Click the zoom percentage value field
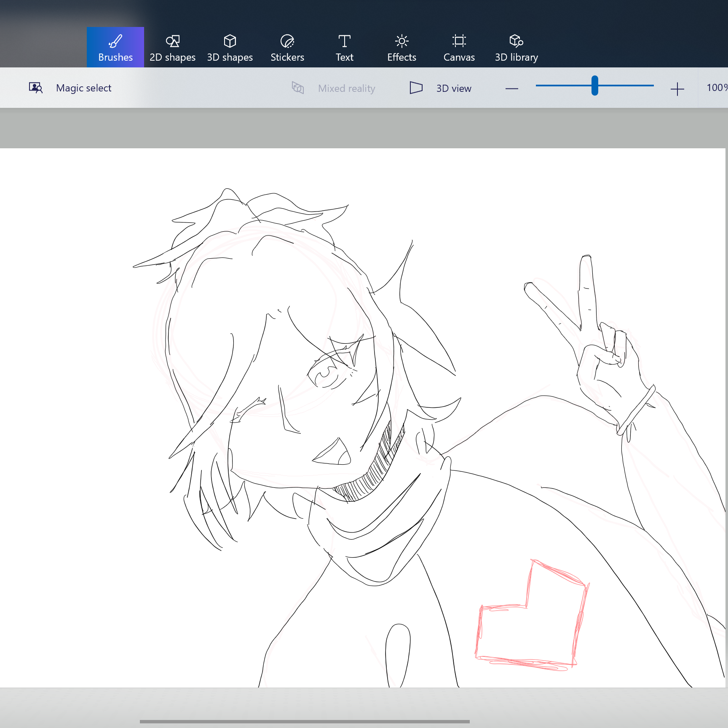728x728 pixels. coord(717,88)
